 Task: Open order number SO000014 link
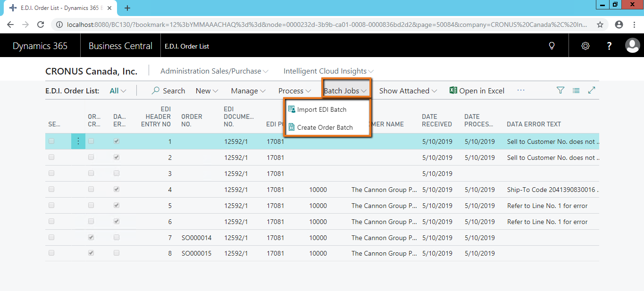(x=196, y=238)
